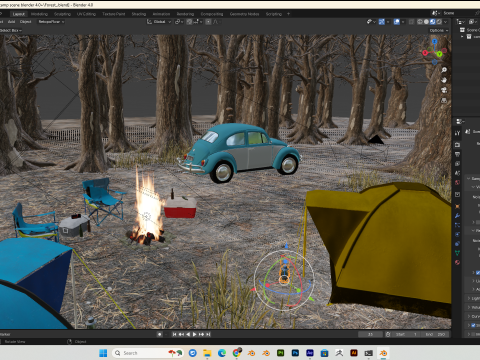Open object type visibility dropdown
Screen dimensions: 480x360
tap(370, 22)
